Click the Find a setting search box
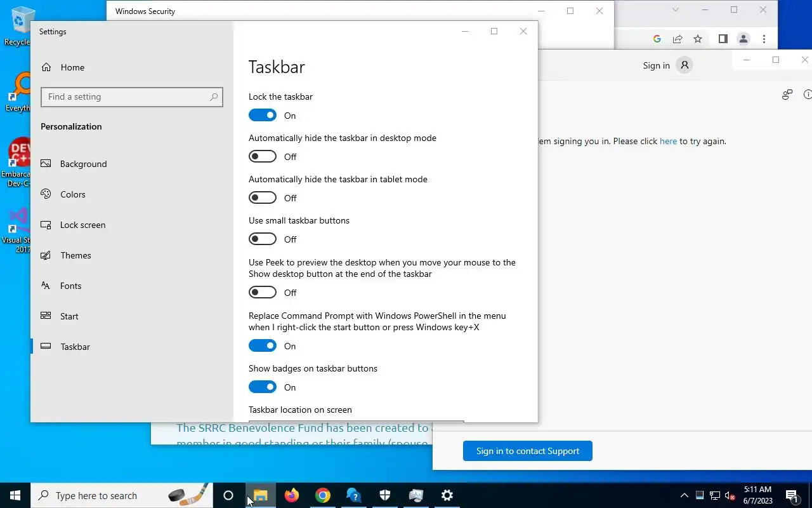 (132, 97)
